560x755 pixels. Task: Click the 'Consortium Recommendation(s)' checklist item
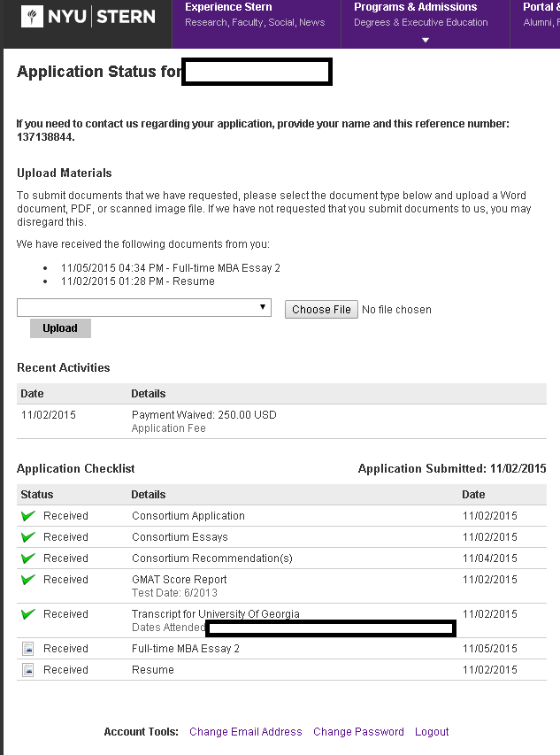[212, 559]
